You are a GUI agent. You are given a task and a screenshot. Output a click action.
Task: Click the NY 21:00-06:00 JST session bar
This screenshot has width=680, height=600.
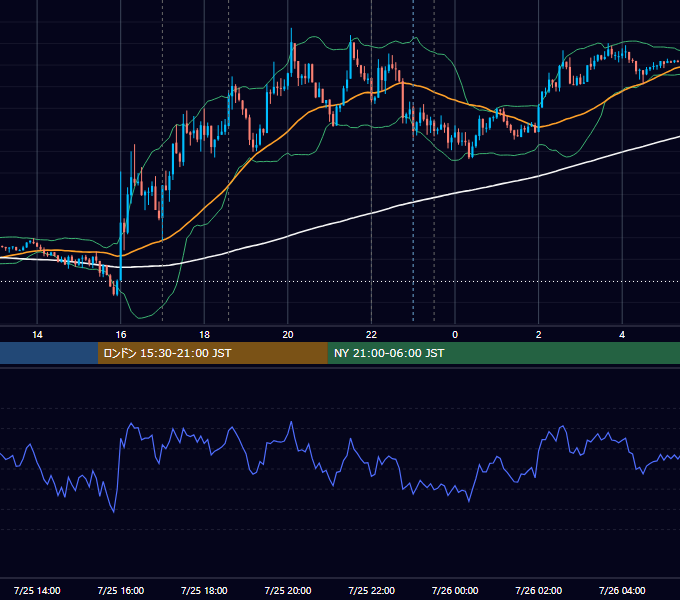(503, 353)
